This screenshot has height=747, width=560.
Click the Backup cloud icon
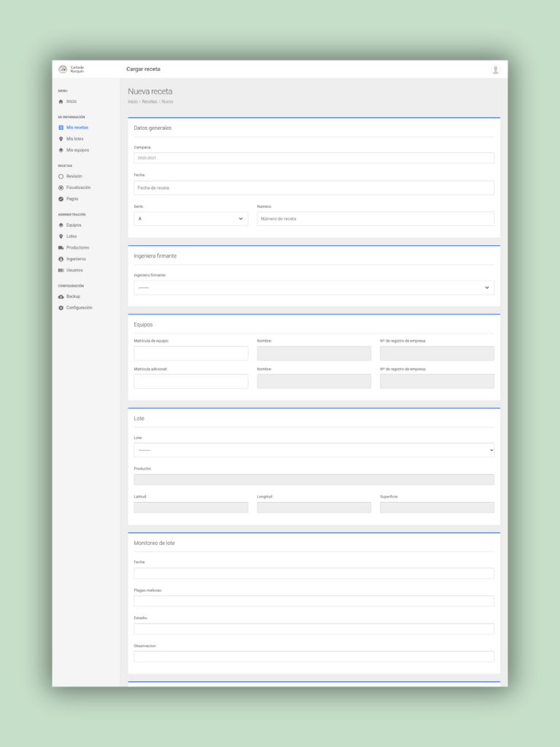(x=61, y=297)
